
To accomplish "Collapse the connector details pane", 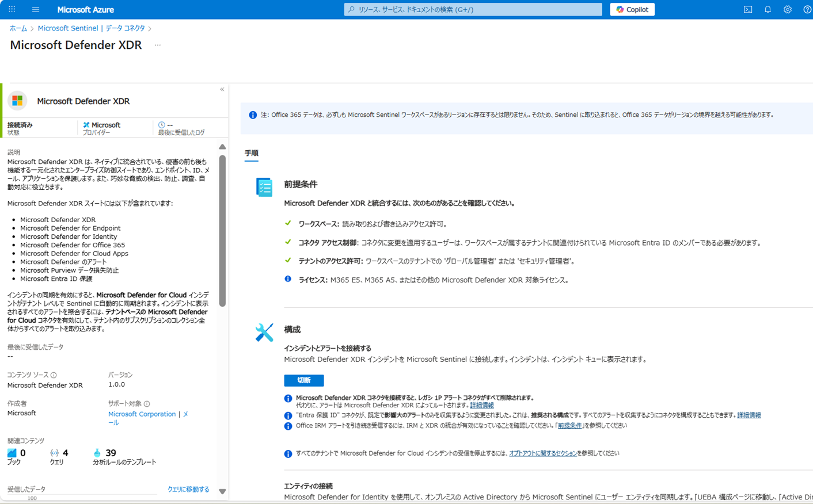I will (222, 89).
